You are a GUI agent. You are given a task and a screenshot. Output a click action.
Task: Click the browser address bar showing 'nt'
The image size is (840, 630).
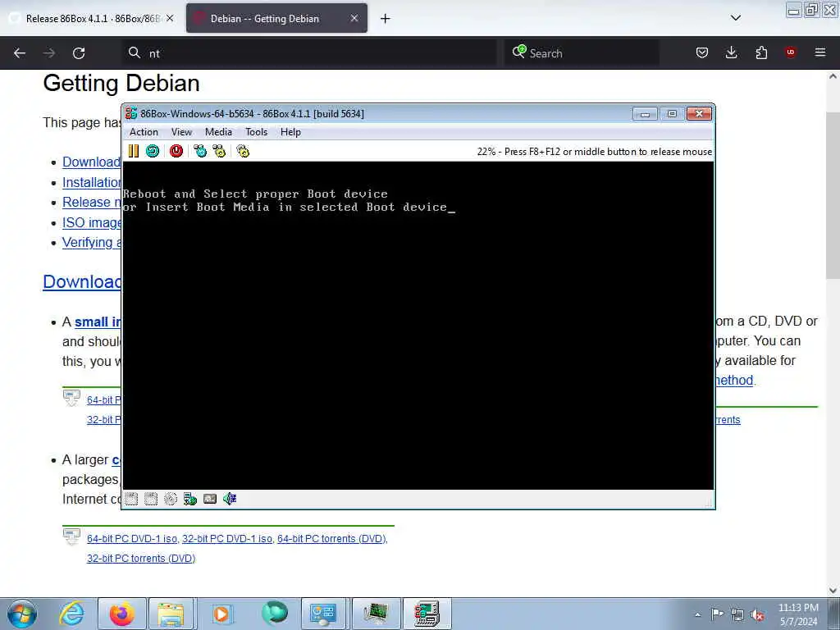[x=308, y=53]
